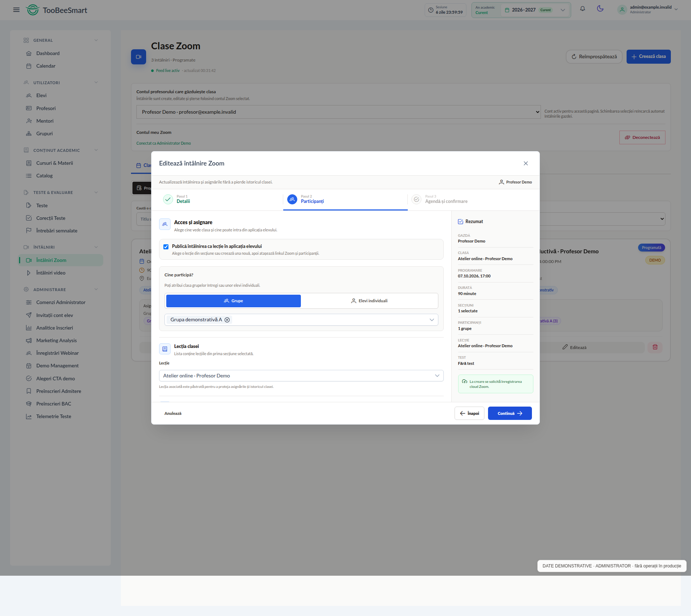
Task: Select the Grupe participant option
Action: pyautogui.click(x=233, y=301)
